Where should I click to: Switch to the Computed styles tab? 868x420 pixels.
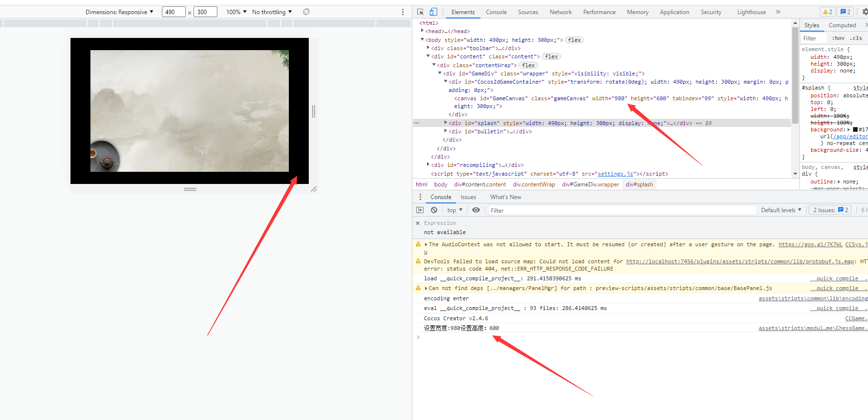tap(842, 25)
